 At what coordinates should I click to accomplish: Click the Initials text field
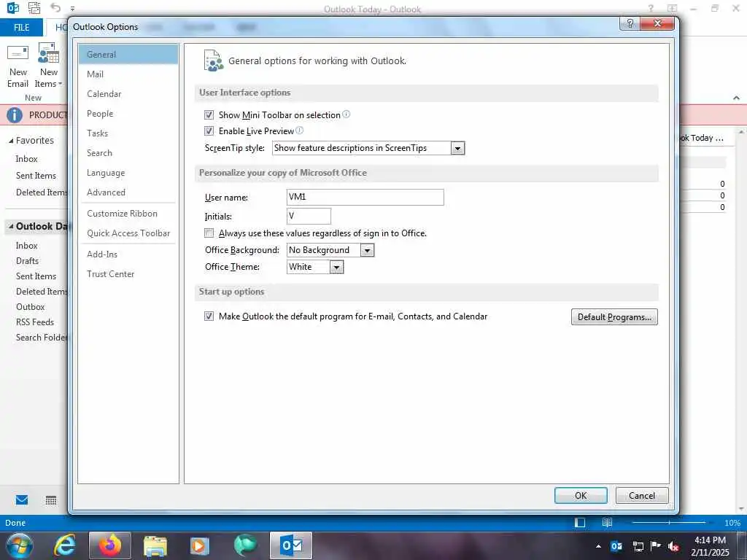[309, 216]
